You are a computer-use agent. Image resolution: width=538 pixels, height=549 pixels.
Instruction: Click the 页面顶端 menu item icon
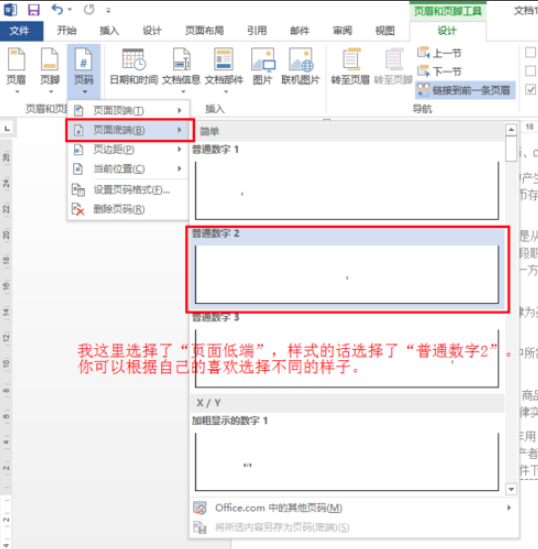[79, 111]
